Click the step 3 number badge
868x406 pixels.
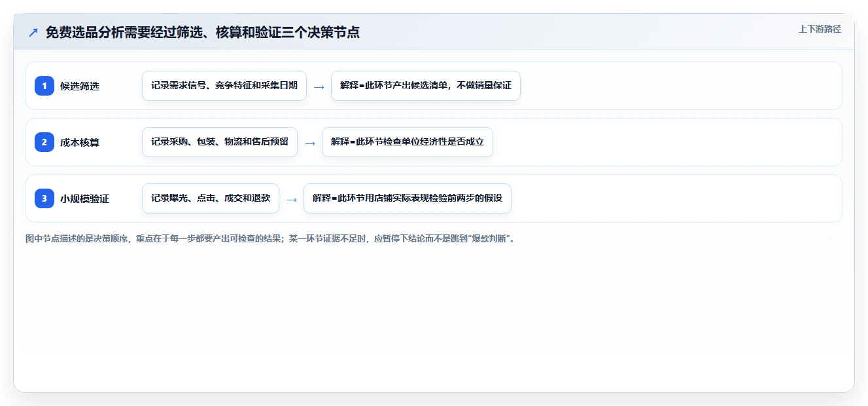tap(44, 198)
